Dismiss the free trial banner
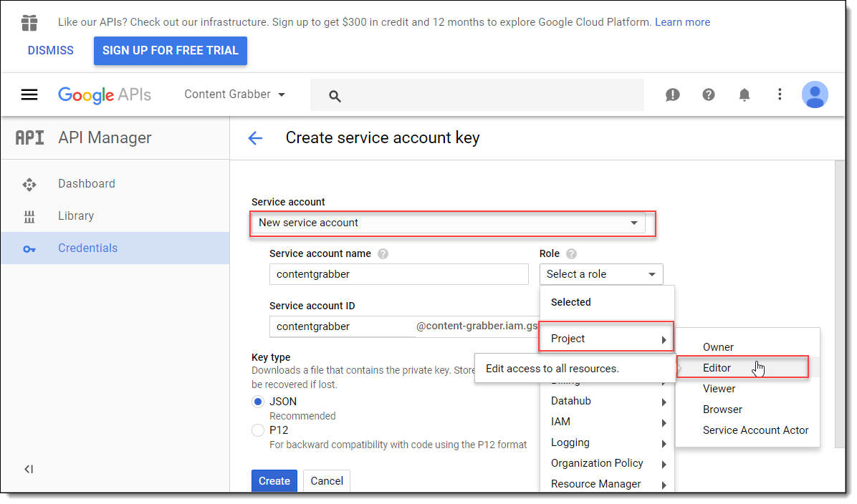 (x=51, y=50)
